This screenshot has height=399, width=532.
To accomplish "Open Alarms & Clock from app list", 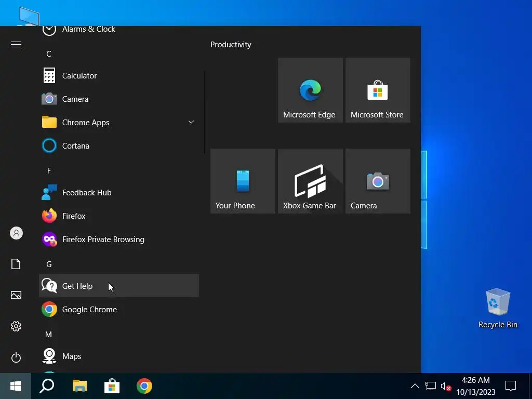I will point(119,30).
